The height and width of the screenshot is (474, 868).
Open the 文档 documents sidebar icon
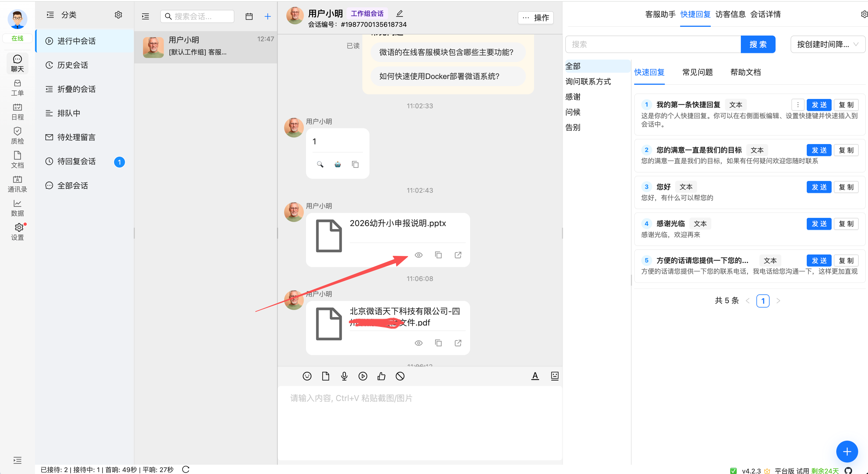17,160
